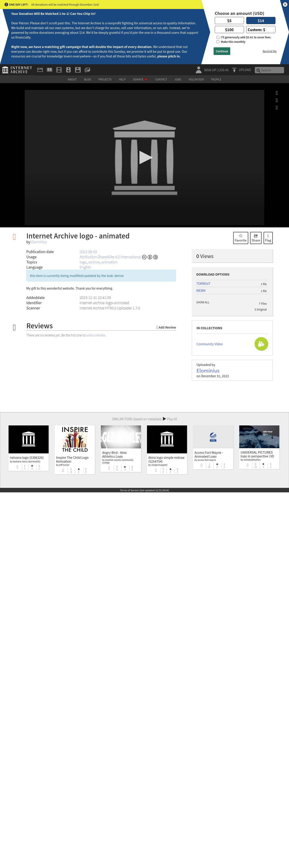Click the English language link
The image size is (289, 868).
[x=85, y=267]
